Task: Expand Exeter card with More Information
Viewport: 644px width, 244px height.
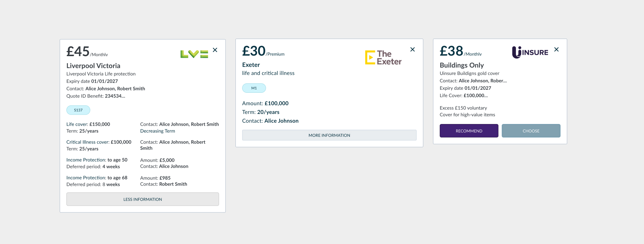Action: coord(329,135)
